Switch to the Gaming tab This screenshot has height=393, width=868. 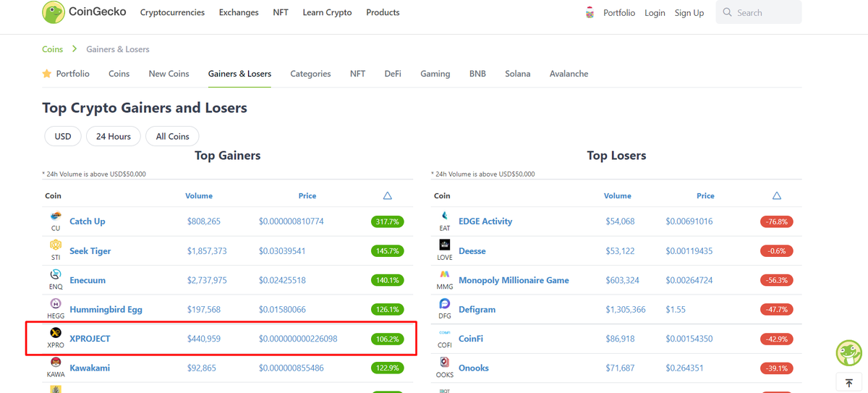click(435, 74)
